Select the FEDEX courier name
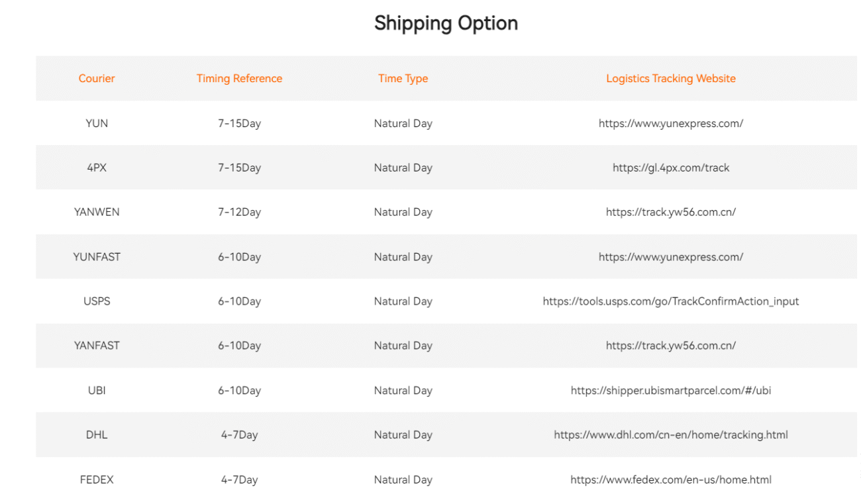 pyautogui.click(x=97, y=479)
